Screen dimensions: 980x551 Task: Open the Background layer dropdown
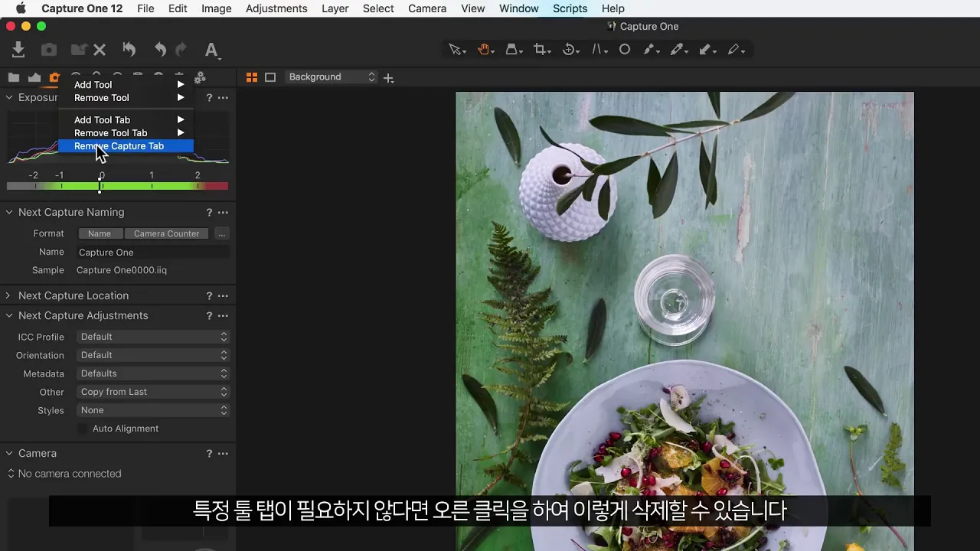pyautogui.click(x=332, y=77)
